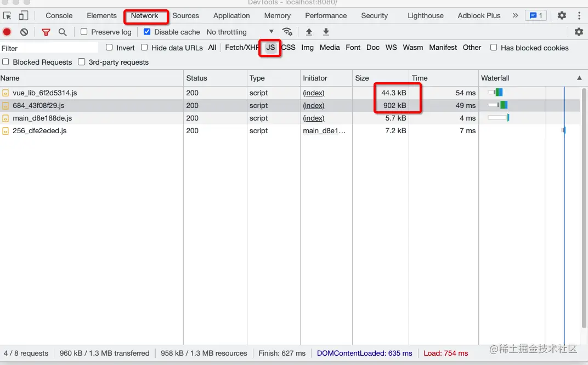Viewport: 588px width, 365px height.
Task: Filter requests by Media type
Action: point(330,48)
